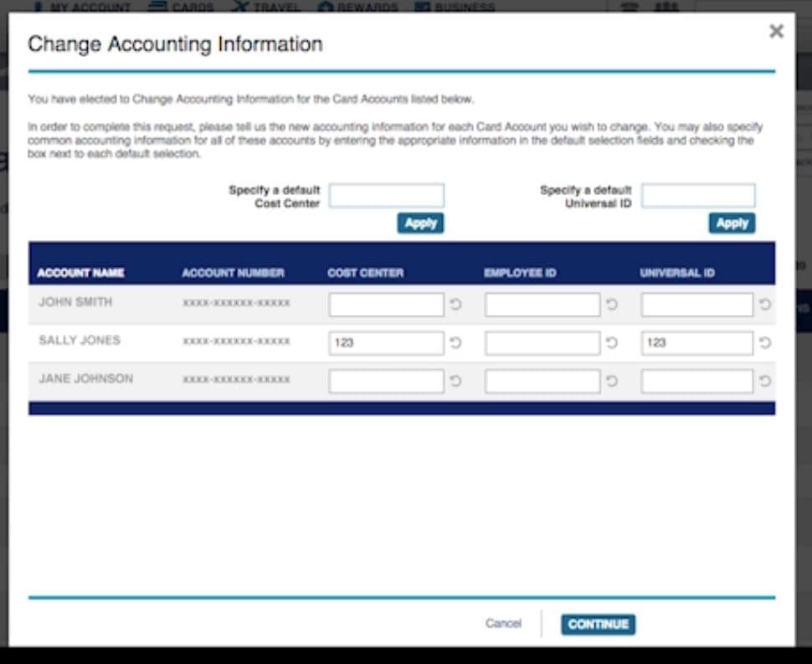812x664 pixels.
Task: Click the Travel airplane icon
Action: (x=242, y=7)
